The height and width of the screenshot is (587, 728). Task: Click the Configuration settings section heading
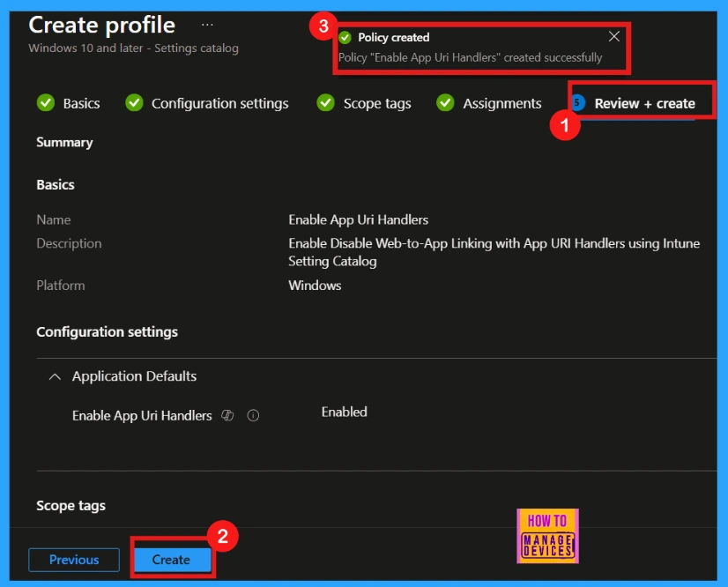tap(108, 331)
